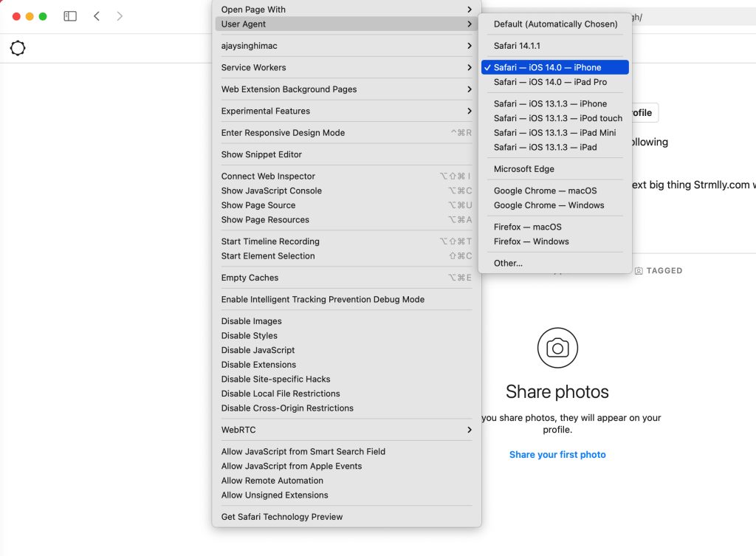The height and width of the screenshot is (556, 756).
Task: Open Show Snippet Editor
Action: pos(346,154)
